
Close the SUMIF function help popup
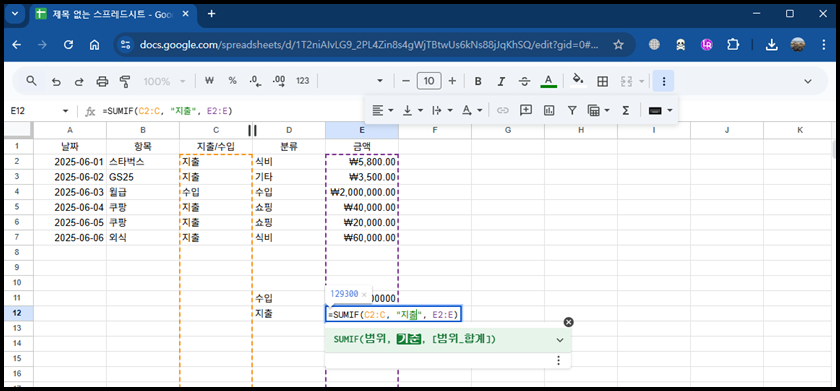568,322
